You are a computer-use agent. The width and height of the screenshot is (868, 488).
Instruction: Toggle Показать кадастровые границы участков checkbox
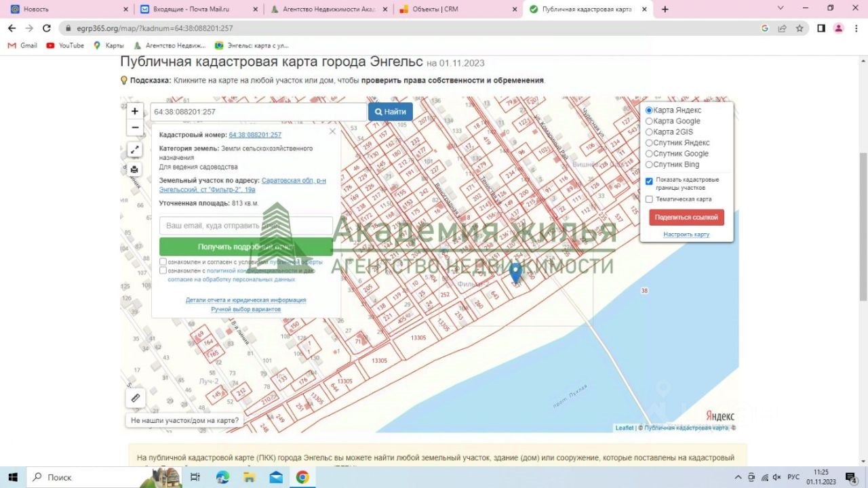click(649, 181)
